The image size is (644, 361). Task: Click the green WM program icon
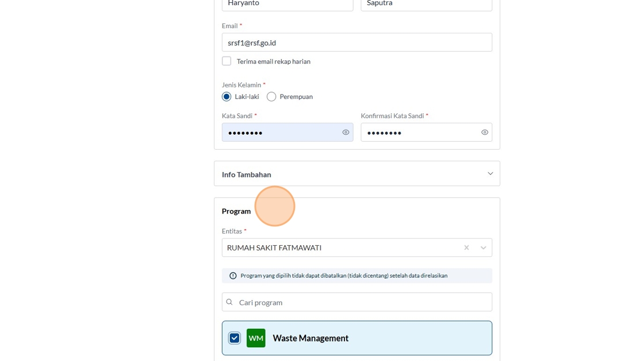pos(256,338)
